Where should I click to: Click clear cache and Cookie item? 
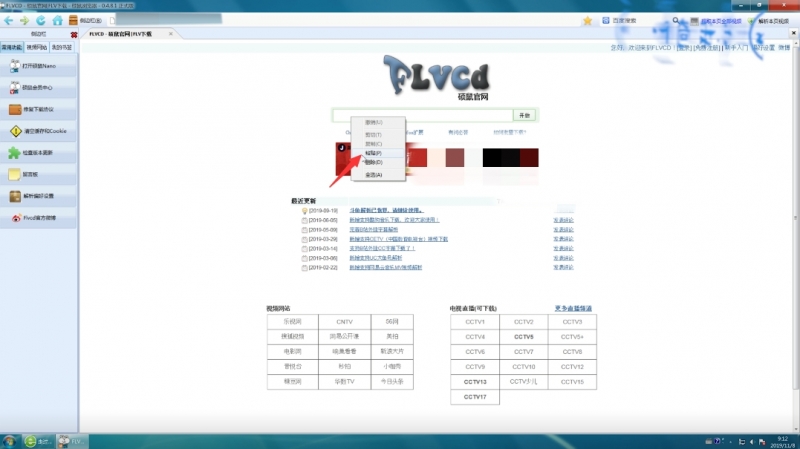pyautogui.click(x=39, y=131)
